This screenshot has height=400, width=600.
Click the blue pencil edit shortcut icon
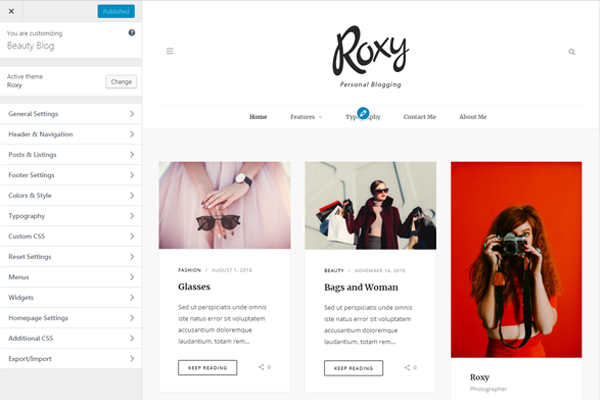point(363,113)
